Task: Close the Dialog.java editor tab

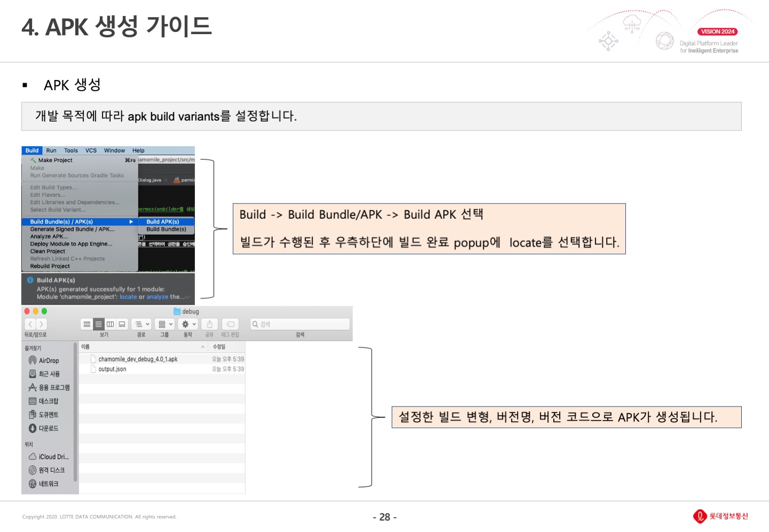Action: click(x=166, y=180)
